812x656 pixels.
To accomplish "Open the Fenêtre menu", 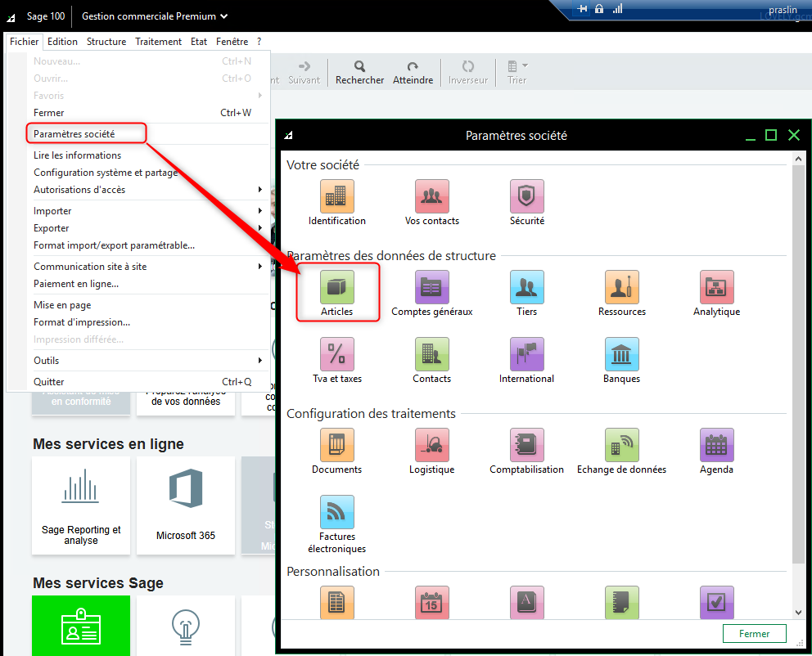I will [232, 42].
